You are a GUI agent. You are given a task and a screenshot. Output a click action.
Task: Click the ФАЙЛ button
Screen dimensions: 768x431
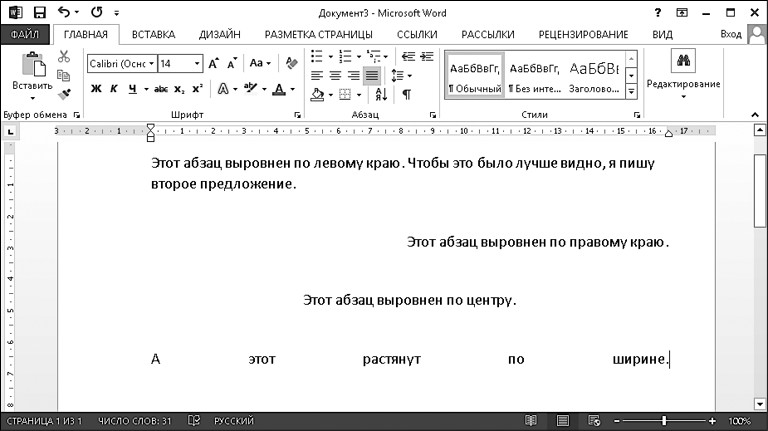click(24, 34)
